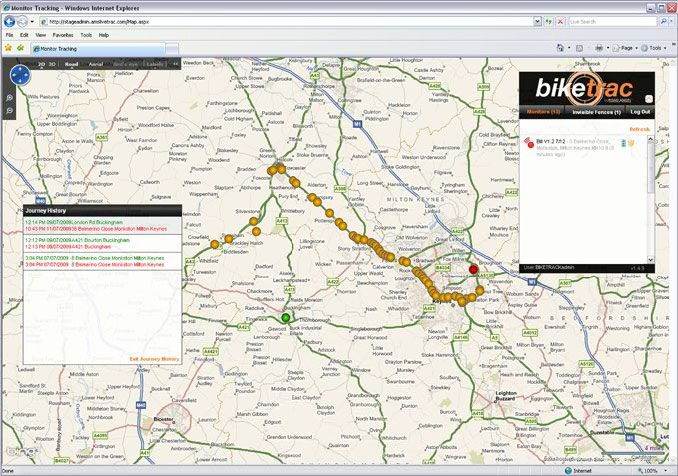
Task: Click the Exit Journey History link
Action: point(154,358)
